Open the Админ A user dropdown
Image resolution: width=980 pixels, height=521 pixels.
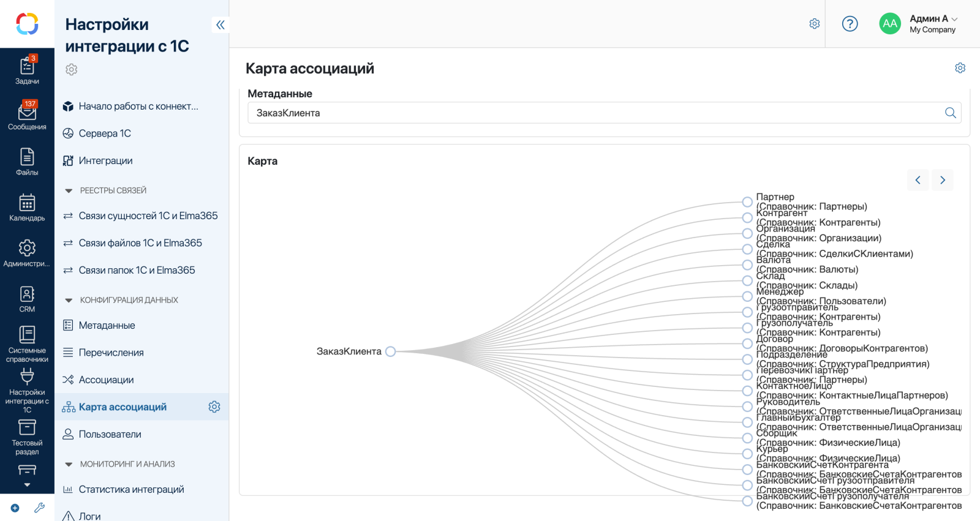pos(932,24)
